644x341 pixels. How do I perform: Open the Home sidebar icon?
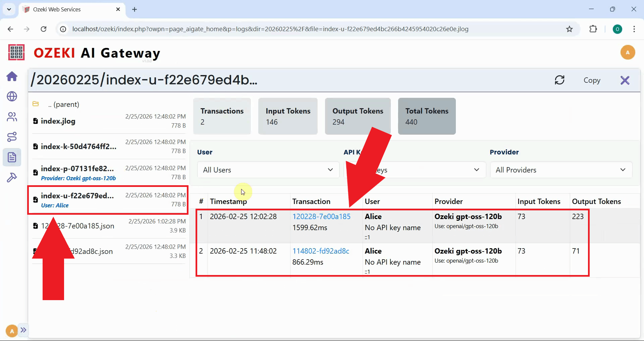(12, 76)
